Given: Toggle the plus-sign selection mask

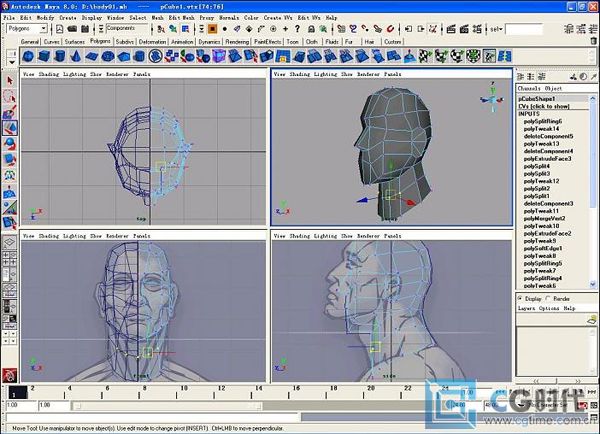Looking at the screenshot, I should click(x=285, y=29).
